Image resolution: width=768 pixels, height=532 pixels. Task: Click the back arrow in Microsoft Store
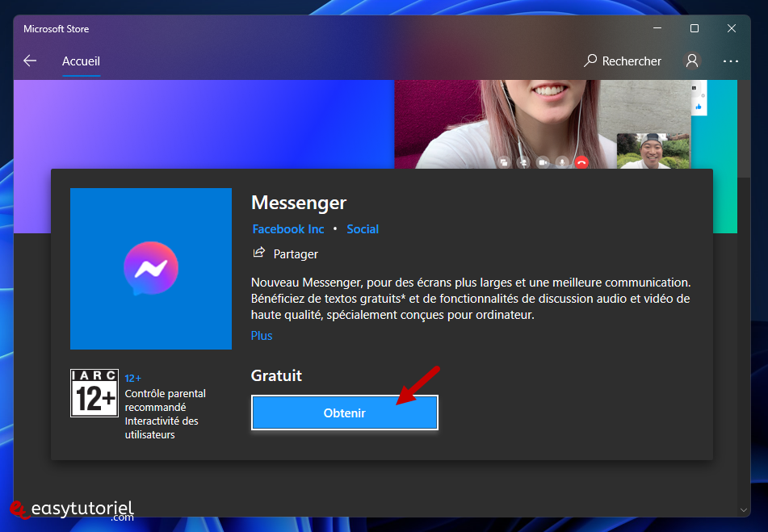pos(30,61)
